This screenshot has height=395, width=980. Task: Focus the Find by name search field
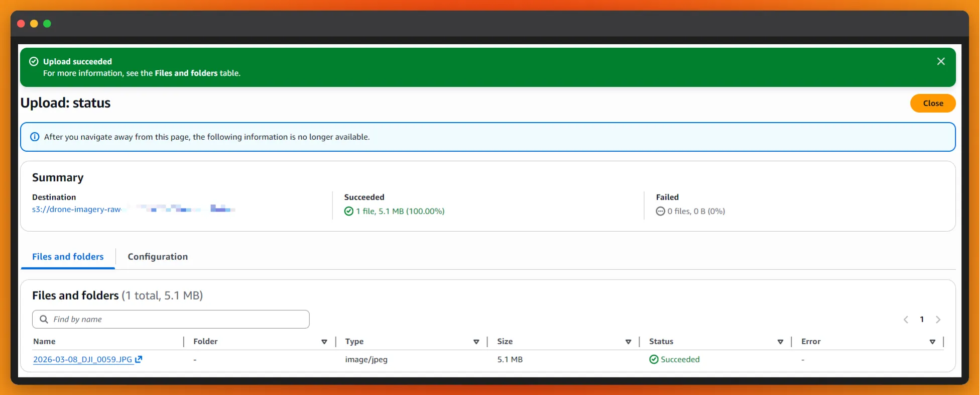click(171, 320)
